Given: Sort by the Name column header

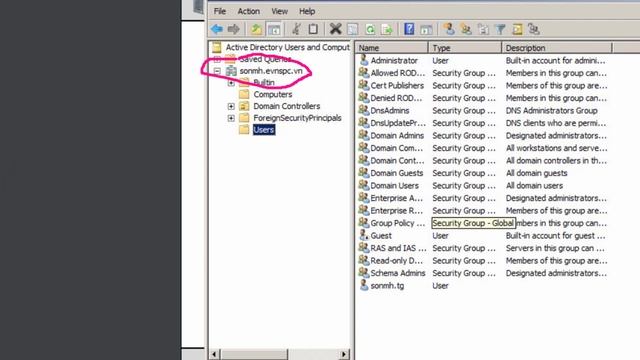Looking at the screenshot, I should [x=391, y=48].
